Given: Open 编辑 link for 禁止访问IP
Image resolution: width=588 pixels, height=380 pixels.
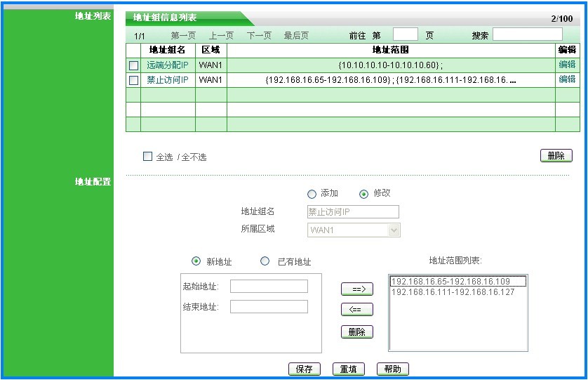Looking at the screenshot, I should tap(567, 79).
